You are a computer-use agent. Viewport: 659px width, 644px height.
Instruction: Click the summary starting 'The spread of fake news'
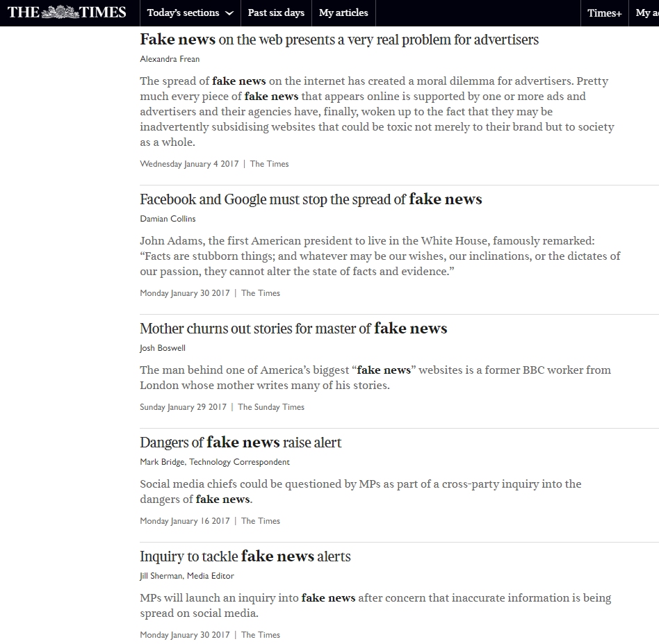click(x=377, y=111)
